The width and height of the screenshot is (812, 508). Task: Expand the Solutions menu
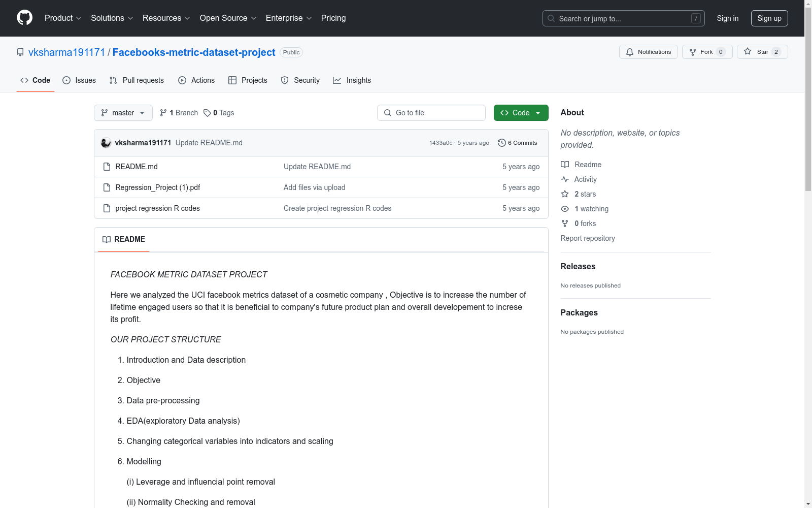(112, 18)
